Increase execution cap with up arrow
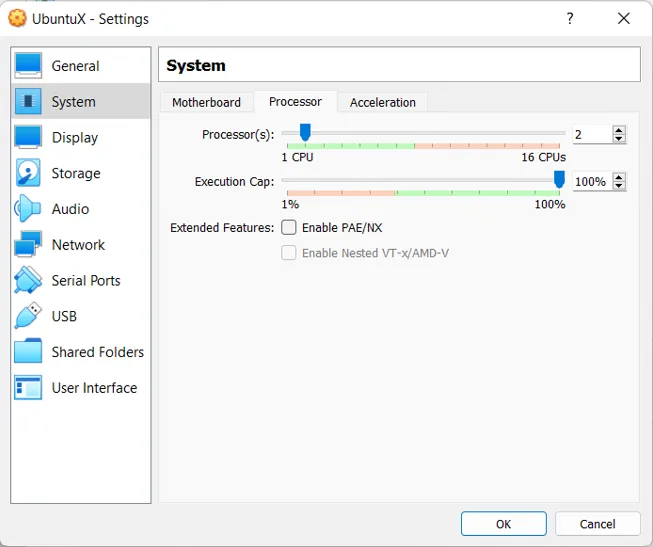 point(619,177)
